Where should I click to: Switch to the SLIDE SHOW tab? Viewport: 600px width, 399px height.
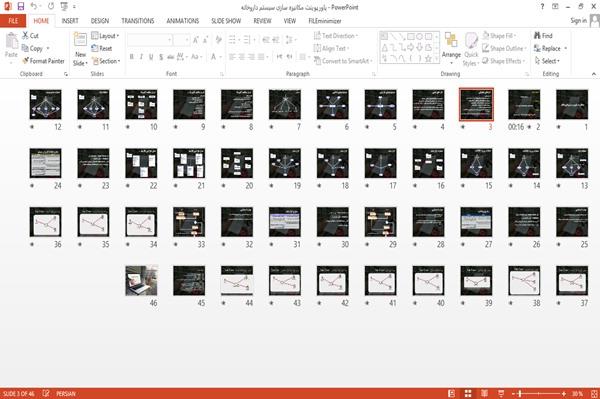coord(226,21)
